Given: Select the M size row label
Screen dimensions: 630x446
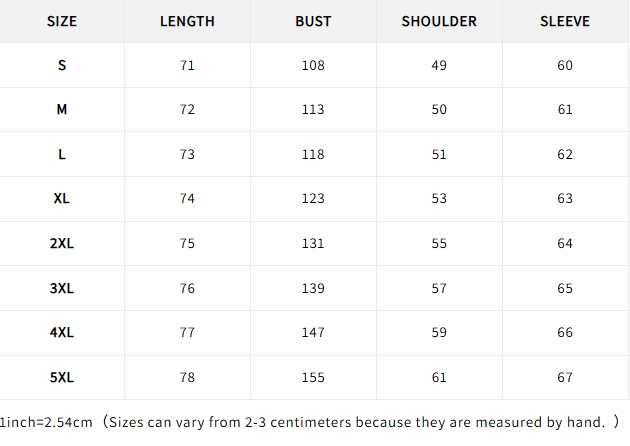Looking at the screenshot, I should click(x=61, y=109).
